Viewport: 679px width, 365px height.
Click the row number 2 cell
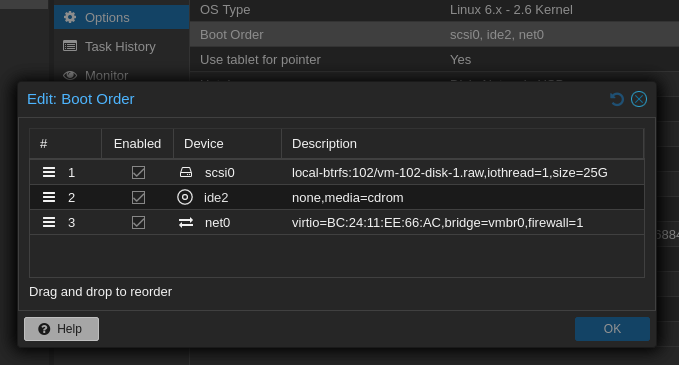point(71,198)
